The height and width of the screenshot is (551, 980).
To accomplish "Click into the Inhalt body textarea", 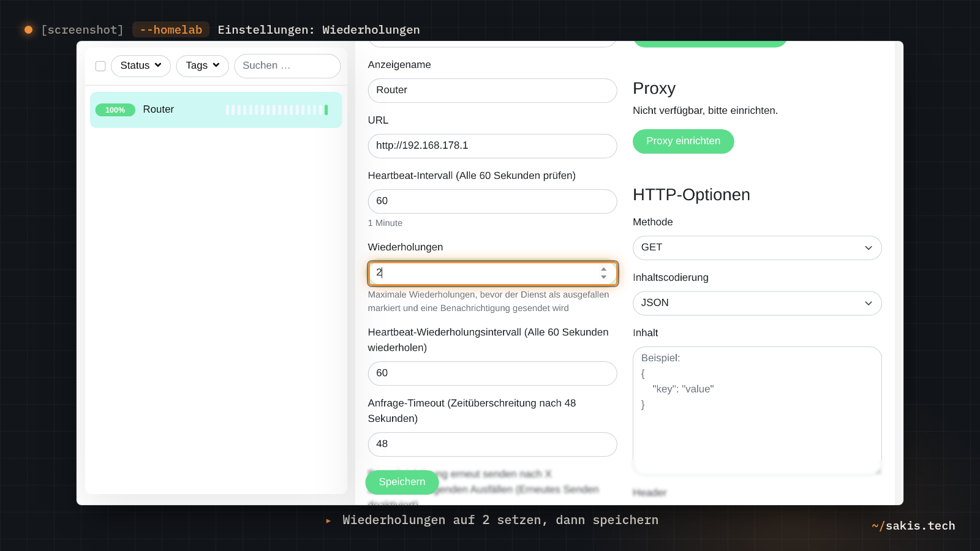I will 757,411.
